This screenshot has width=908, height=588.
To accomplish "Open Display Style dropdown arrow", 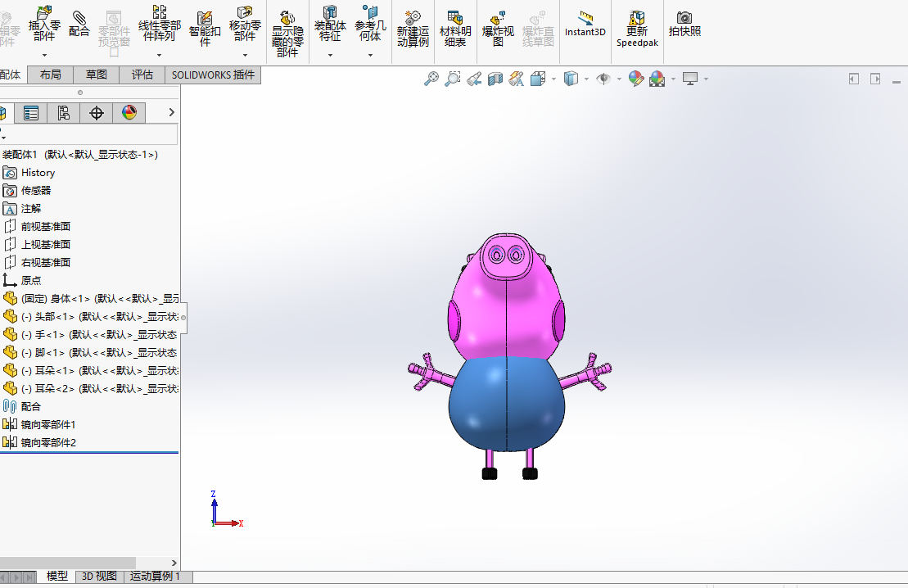I will click(x=586, y=79).
